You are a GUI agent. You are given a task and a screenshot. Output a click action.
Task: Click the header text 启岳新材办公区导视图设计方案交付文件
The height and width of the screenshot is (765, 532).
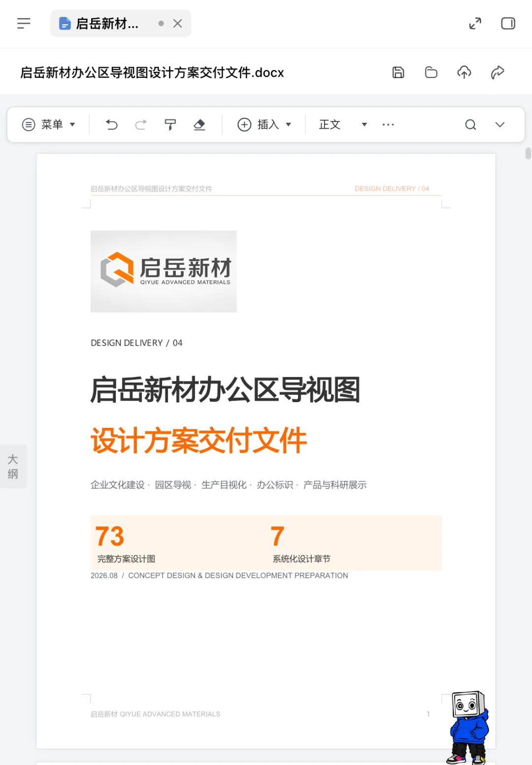pyautogui.click(x=151, y=189)
